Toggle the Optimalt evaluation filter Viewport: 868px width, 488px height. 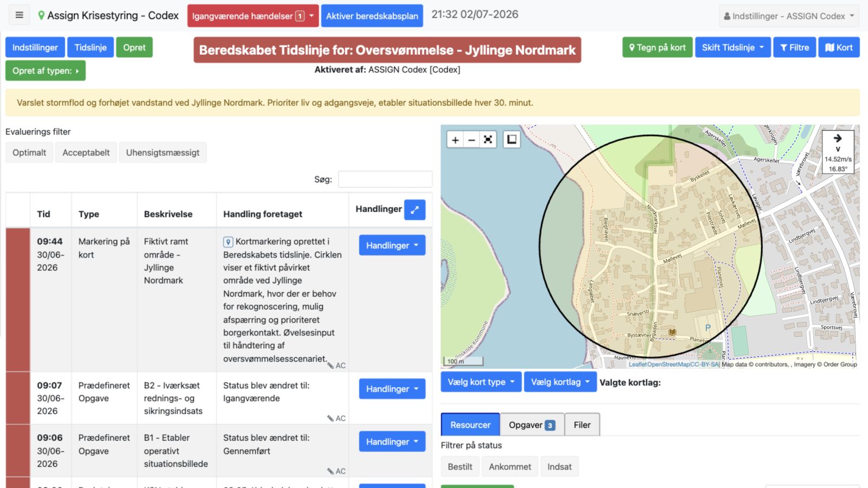pyautogui.click(x=29, y=152)
